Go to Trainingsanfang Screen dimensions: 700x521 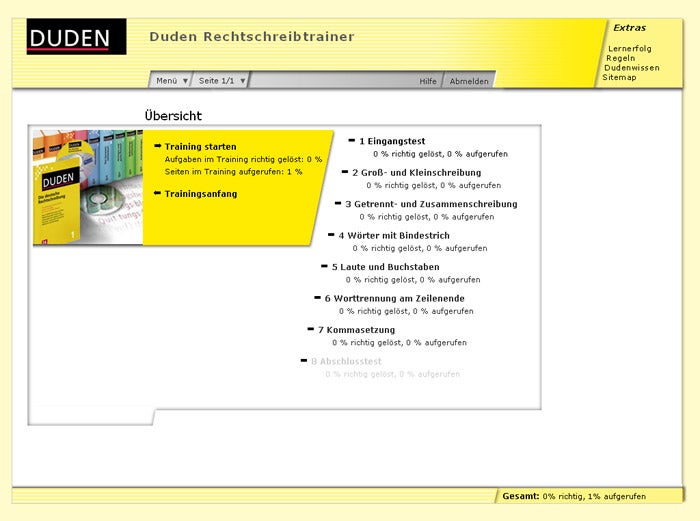click(201, 194)
